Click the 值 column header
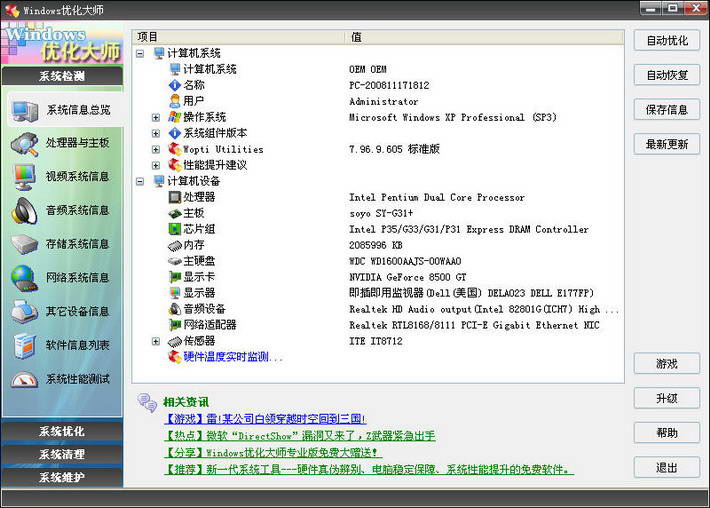Image resolution: width=710 pixels, height=508 pixels. click(x=484, y=37)
